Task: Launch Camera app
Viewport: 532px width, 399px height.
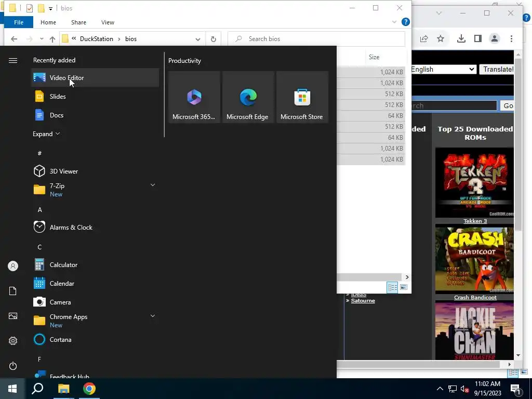Action: [95, 302]
